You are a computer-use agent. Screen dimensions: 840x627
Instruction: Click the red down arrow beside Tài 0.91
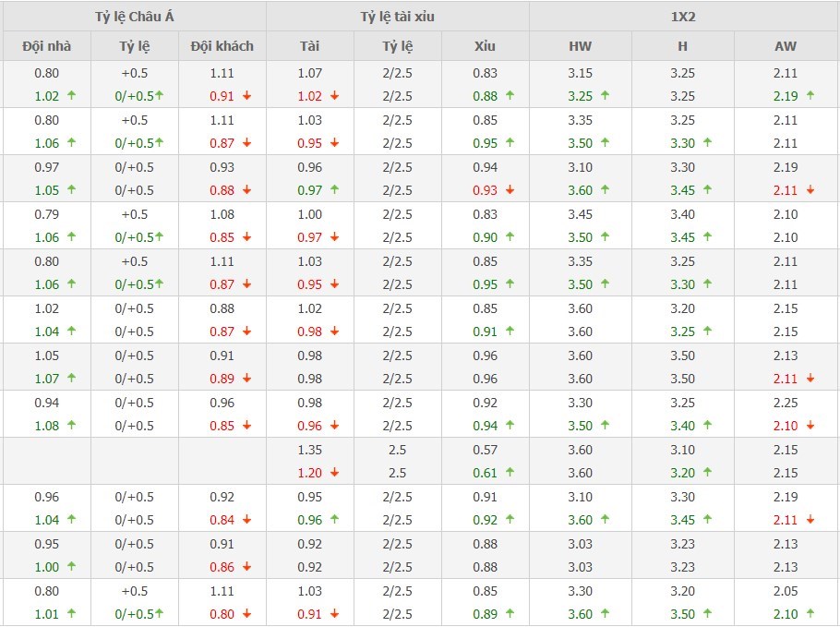(334, 614)
